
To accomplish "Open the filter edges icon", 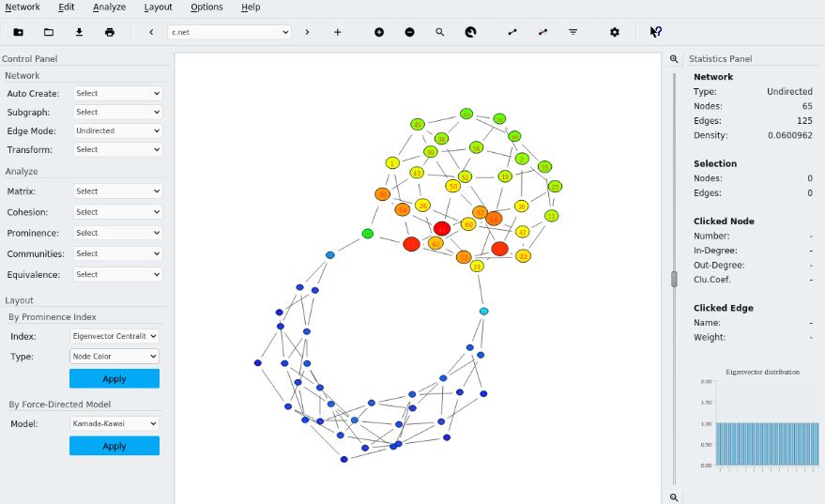I will 573,32.
